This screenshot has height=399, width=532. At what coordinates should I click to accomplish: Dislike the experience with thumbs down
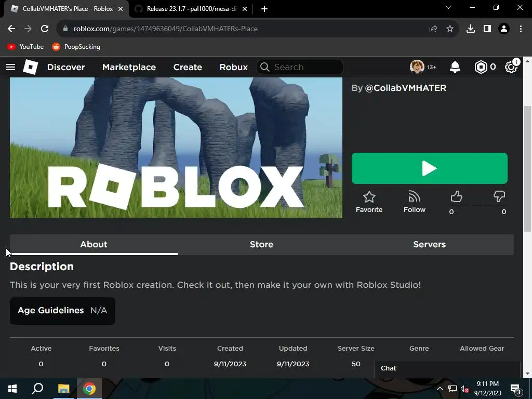click(499, 197)
